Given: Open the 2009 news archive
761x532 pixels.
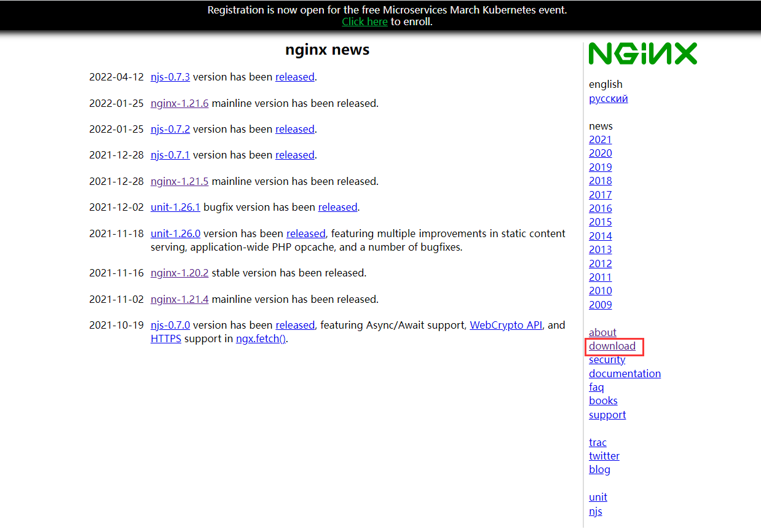Looking at the screenshot, I should coord(600,304).
